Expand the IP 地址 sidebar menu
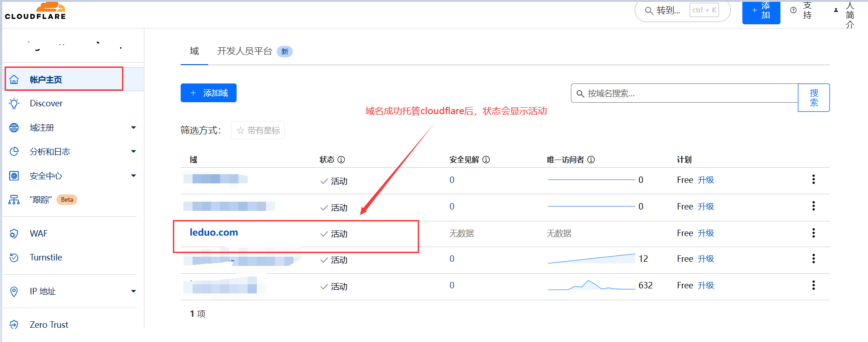The image size is (868, 342). pyautogui.click(x=133, y=291)
